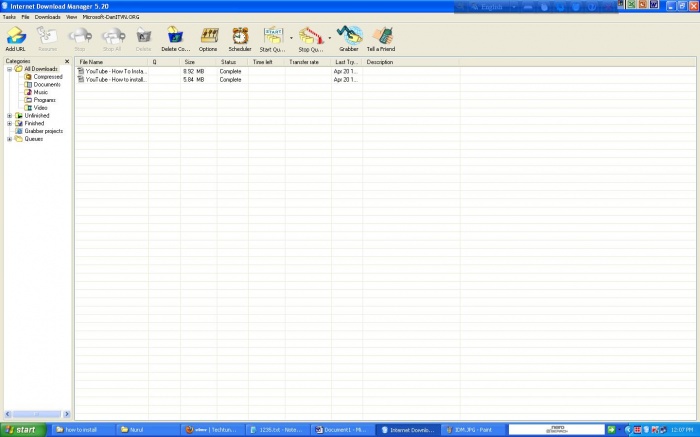The image size is (700, 437).
Task: Open the Windows Start button
Action: pyautogui.click(x=23, y=430)
